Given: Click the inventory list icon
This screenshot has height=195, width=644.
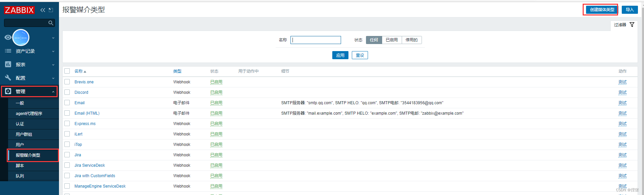Looking at the screenshot, I should [x=8, y=51].
